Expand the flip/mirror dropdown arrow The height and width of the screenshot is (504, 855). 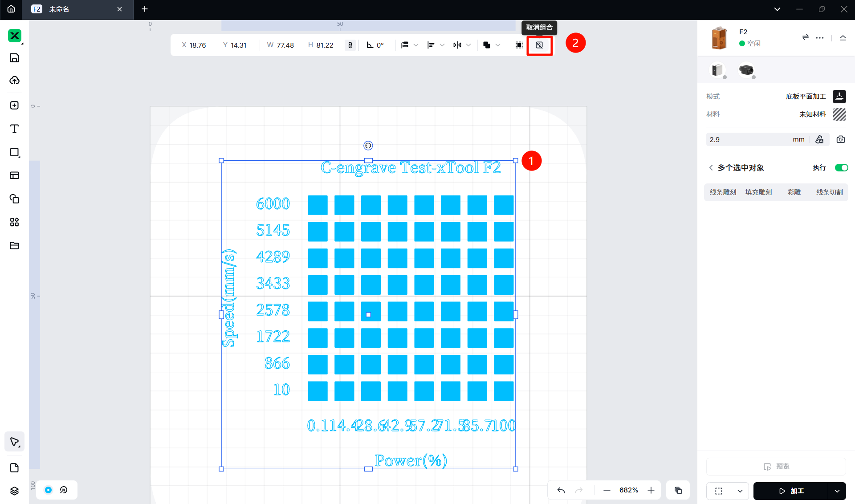468,45
